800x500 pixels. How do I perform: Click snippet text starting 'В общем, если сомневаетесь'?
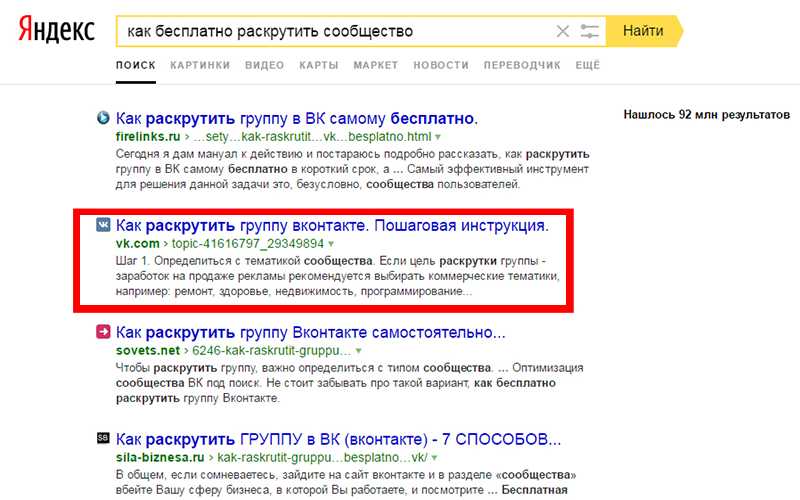(x=346, y=482)
